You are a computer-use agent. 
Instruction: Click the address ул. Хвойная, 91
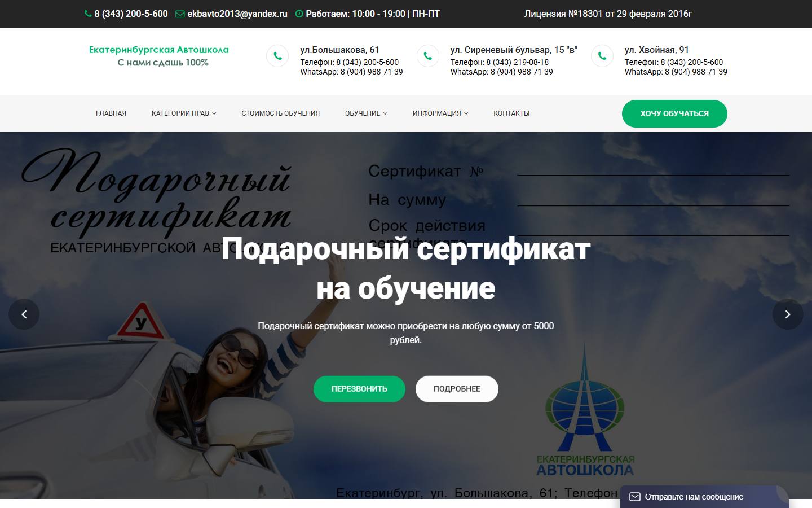[657, 50]
